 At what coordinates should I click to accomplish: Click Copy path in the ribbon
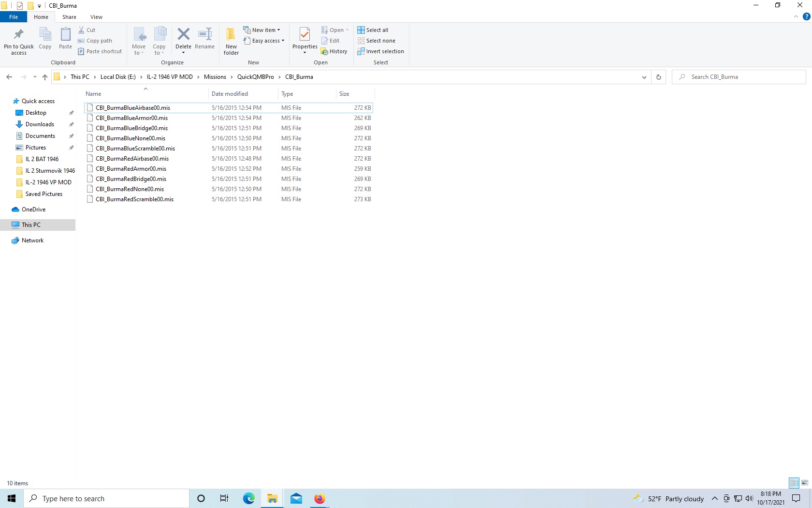[95, 41]
